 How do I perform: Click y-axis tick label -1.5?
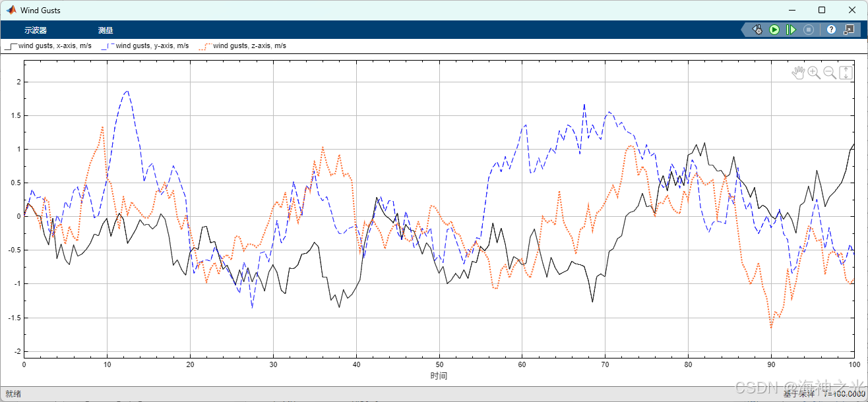(x=14, y=317)
